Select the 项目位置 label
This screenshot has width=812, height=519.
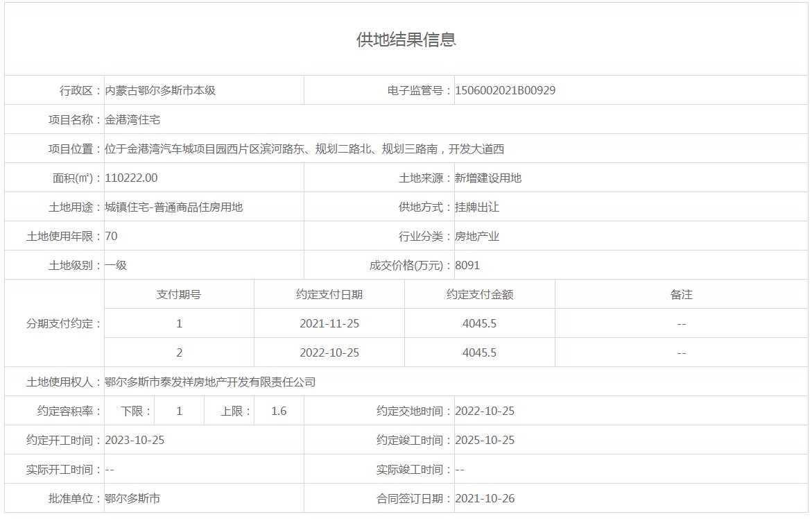tap(75, 149)
